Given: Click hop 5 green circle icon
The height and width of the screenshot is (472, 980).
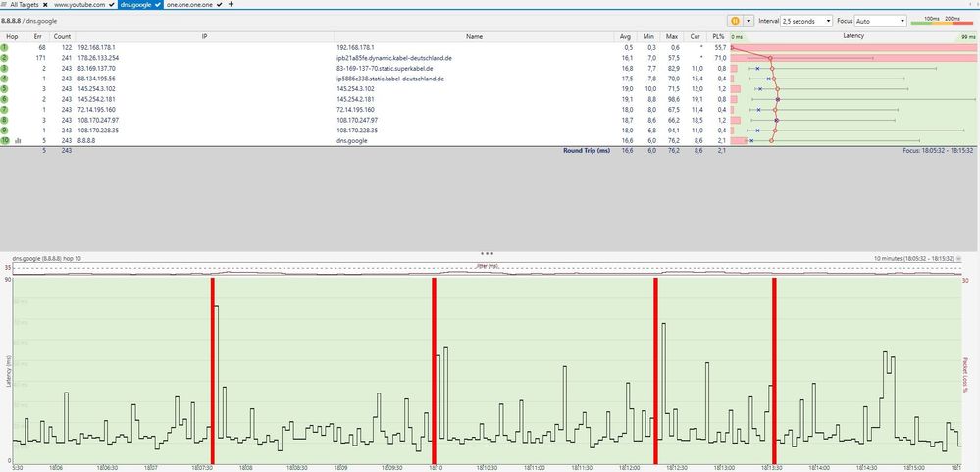Looking at the screenshot, I should pyautogui.click(x=4, y=88).
